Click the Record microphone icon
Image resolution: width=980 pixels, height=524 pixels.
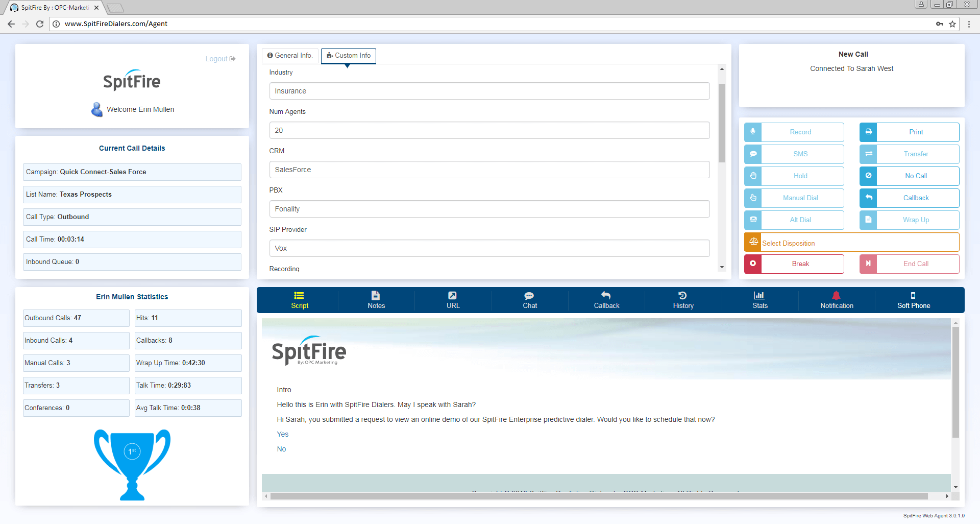point(753,132)
